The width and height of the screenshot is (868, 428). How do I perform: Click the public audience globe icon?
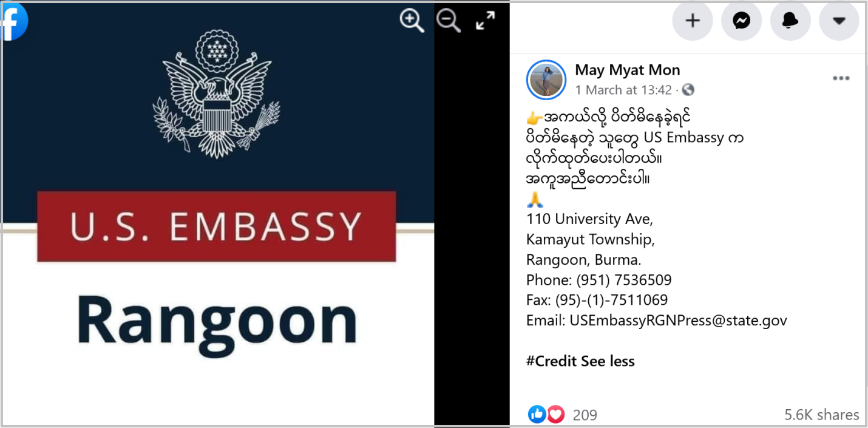click(688, 90)
